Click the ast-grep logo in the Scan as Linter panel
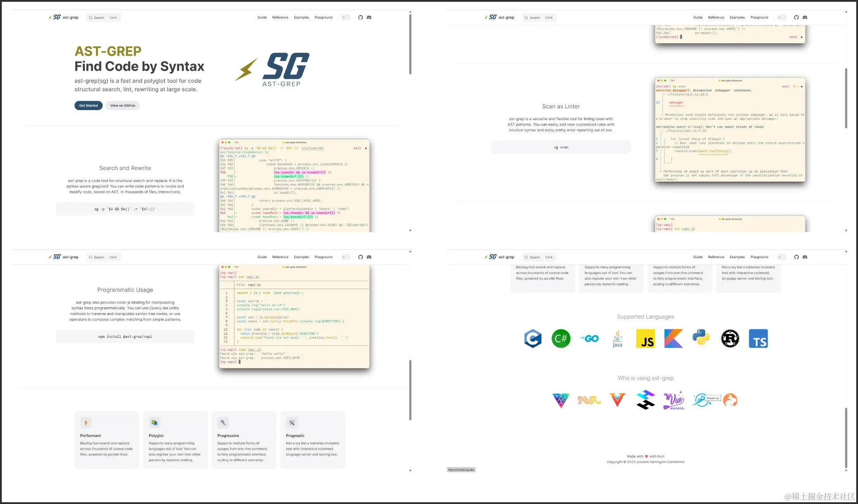Screen dimensions: 858x504 click(x=499, y=18)
